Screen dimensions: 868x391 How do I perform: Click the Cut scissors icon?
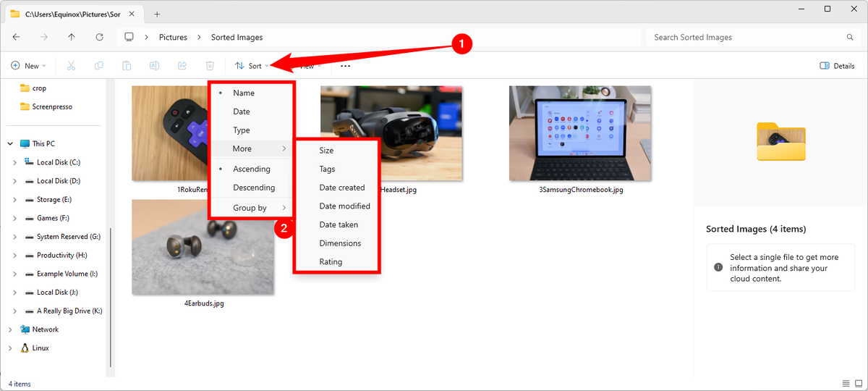(71, 66)
